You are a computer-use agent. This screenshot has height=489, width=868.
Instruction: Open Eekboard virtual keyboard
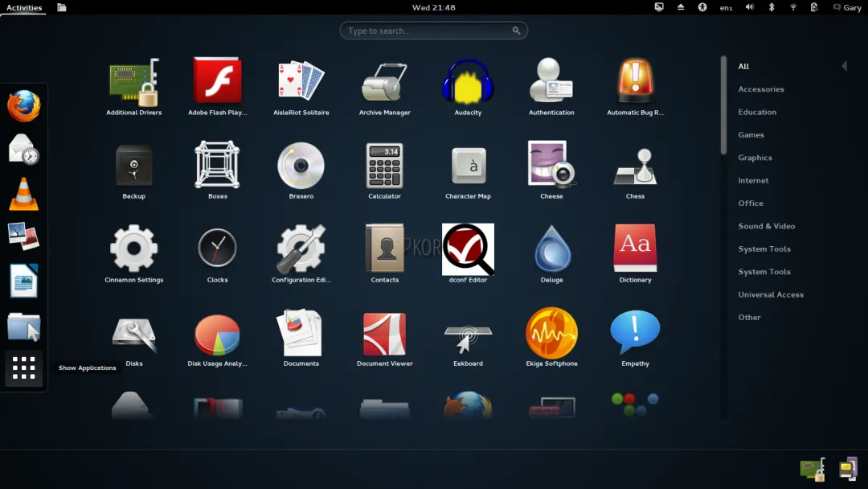tap(469, 339)
